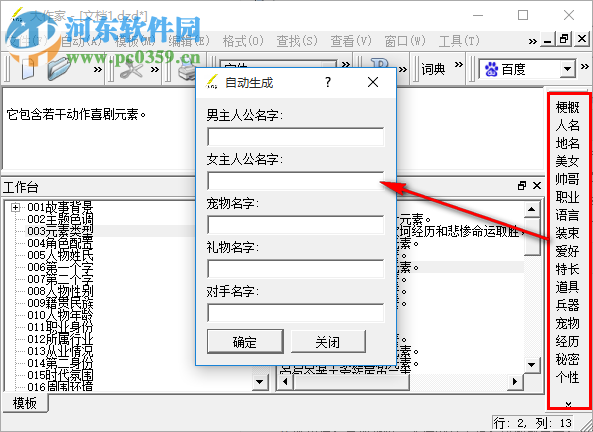Click the 宠物名字 input field

[296, 225]
